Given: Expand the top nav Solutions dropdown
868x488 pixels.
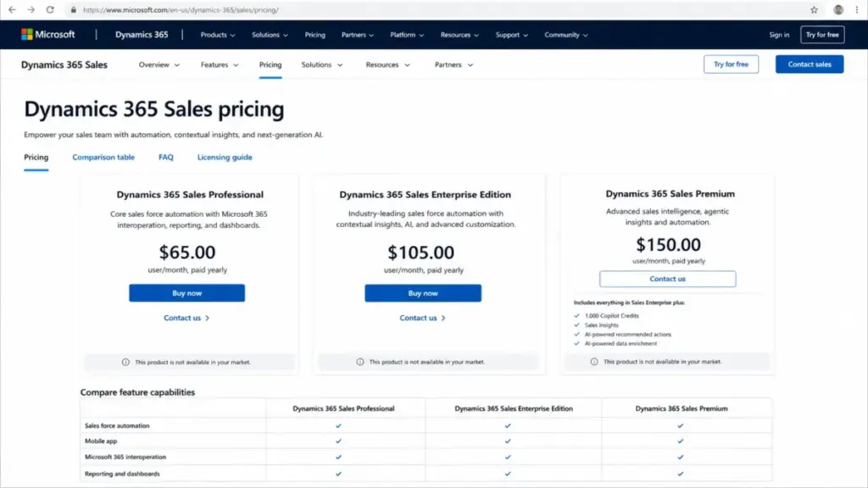Looking at the screenshot, I should coord(270,35).
